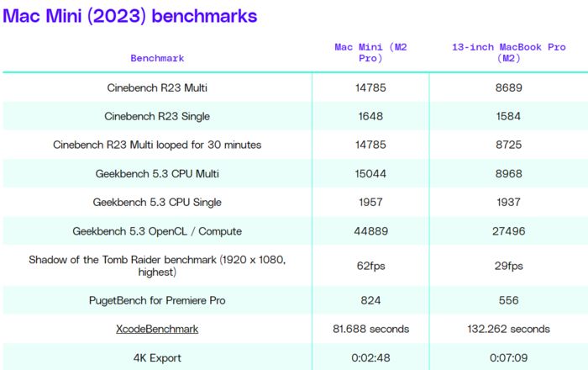Viewport: 588px width, 370px height.
Task: Select the PugetBench value 556
Action: (508, 300)
